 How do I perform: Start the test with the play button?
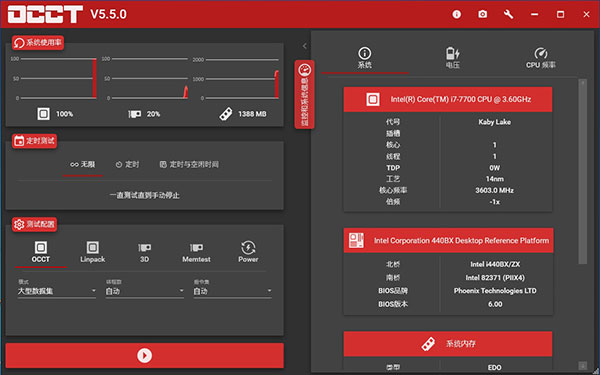(x=144, y=355)
